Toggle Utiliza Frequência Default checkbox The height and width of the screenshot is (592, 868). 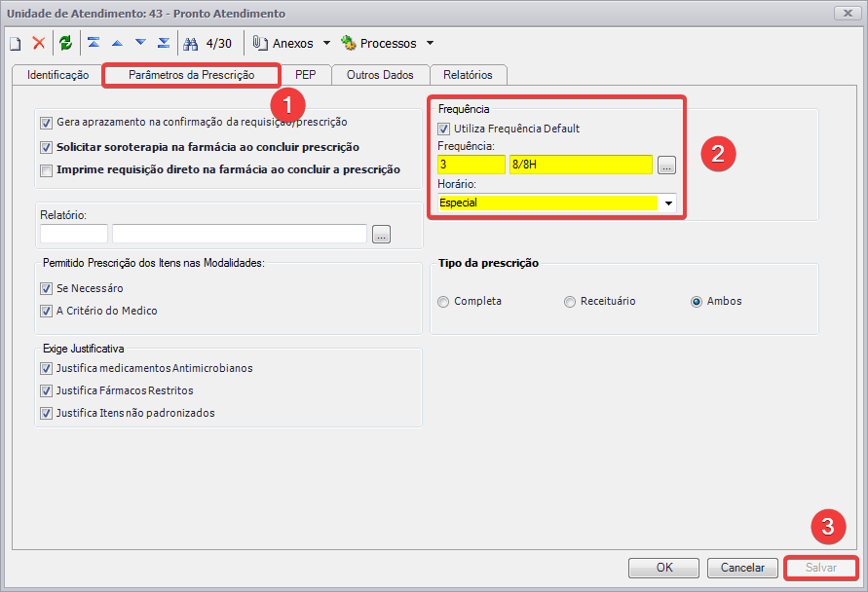(x=444, y=129)
